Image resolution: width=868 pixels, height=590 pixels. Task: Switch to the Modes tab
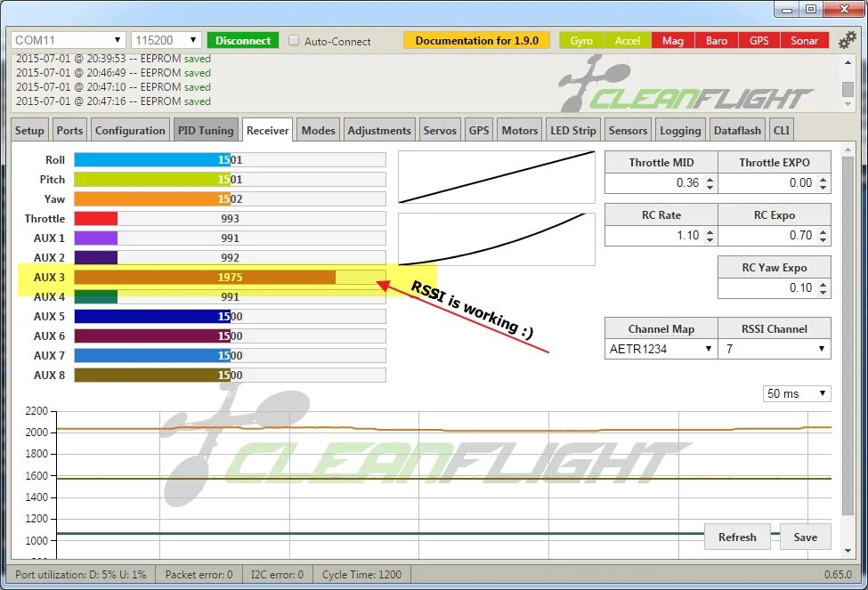[319, 131]
